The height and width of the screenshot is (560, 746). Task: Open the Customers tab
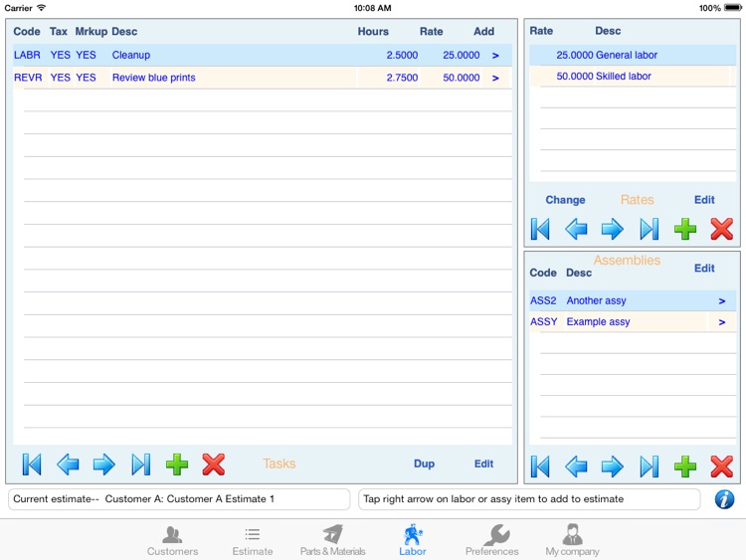point(172,540)
